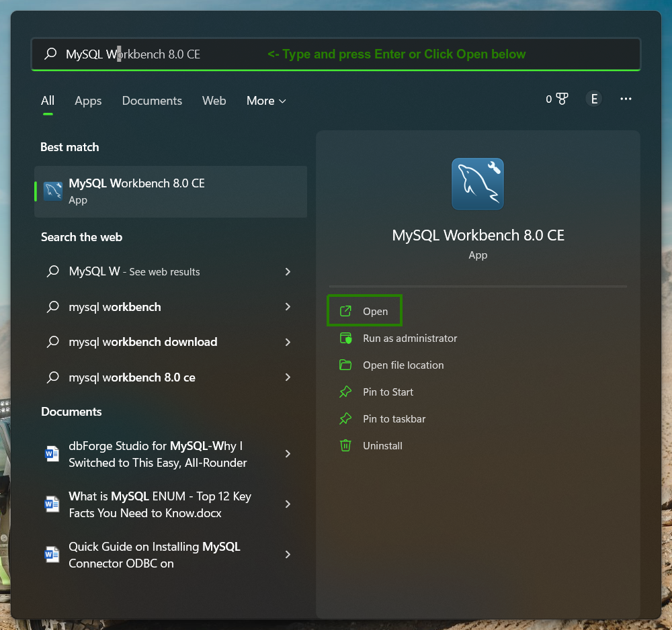
Task: Click magnifier icon beside 'MySQL W' web result
Action: point(52,271)
